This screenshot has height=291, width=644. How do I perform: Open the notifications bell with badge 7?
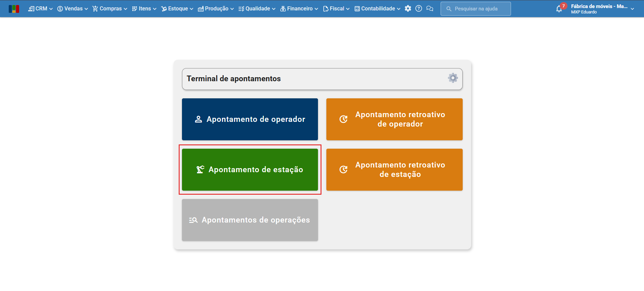click(560, 8)
